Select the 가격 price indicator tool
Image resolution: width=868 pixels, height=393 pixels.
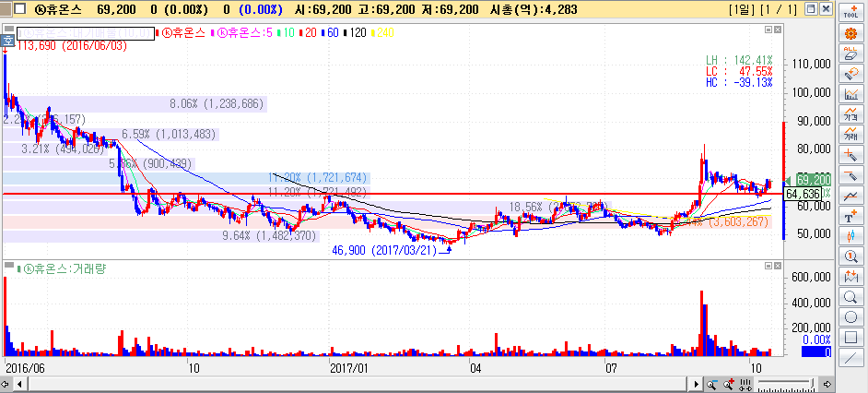pos(851,115)
